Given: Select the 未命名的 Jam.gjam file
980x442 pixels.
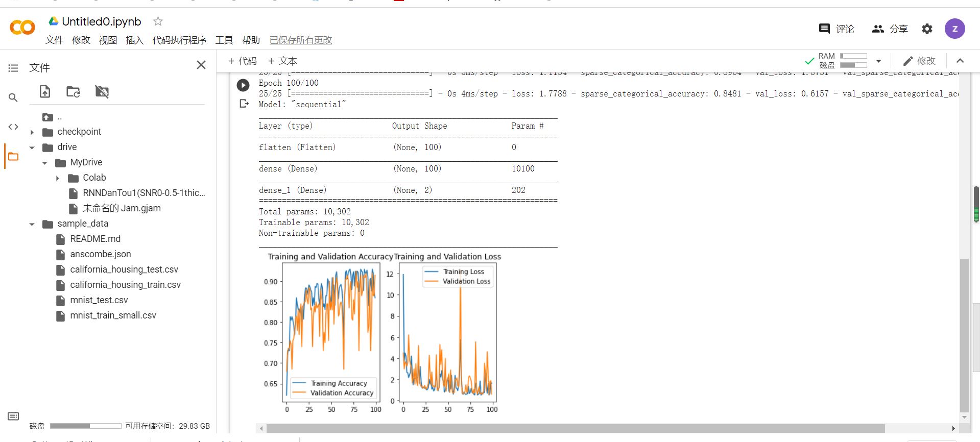Looking at the screenshot, I should 122,208.
